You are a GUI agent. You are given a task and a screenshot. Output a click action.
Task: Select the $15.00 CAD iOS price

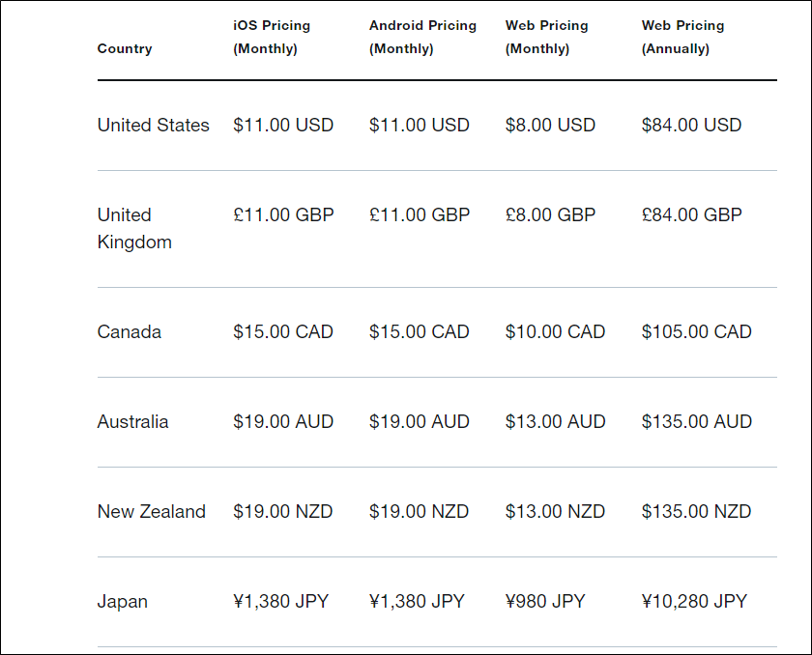coord(282,331)
